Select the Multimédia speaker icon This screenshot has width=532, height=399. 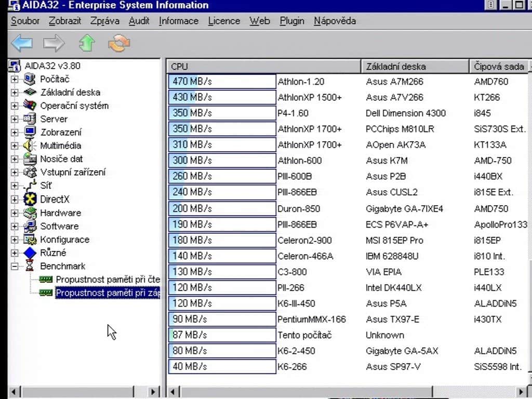pyautogui.click(x=30, y=145)
